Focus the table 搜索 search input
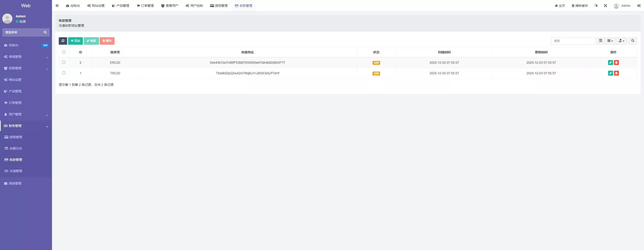This screenshot has width=644, height=250. 573,41
